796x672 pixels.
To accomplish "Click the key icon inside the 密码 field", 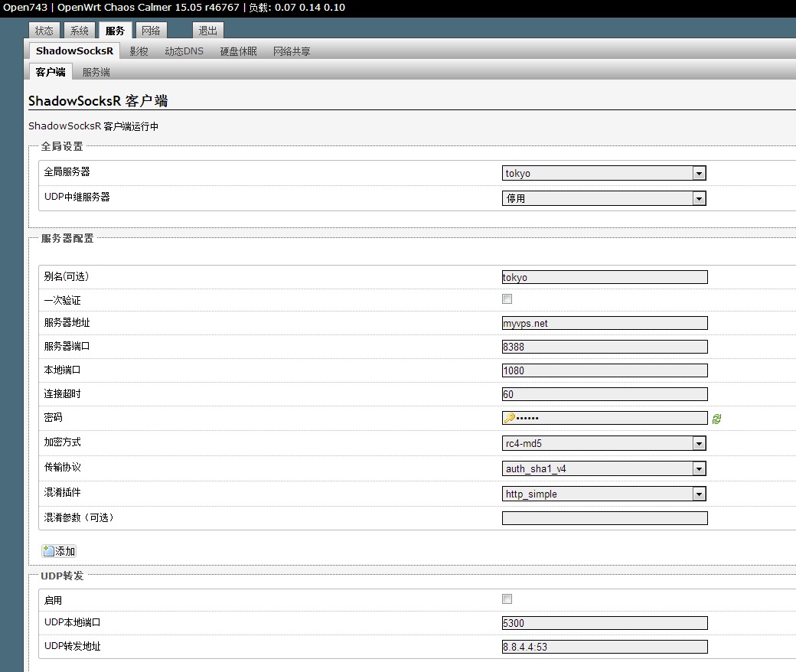I will 510,417.
